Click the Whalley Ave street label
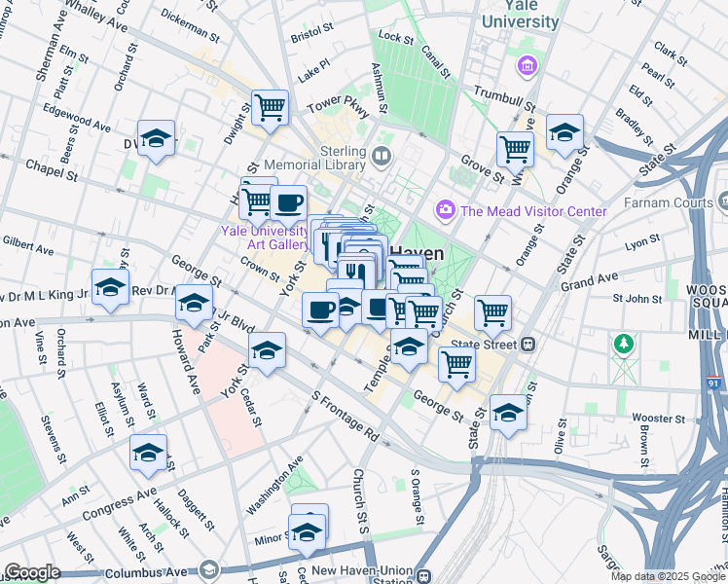Image resolution: width=728 pixels, height=584 pixels. 96,16
